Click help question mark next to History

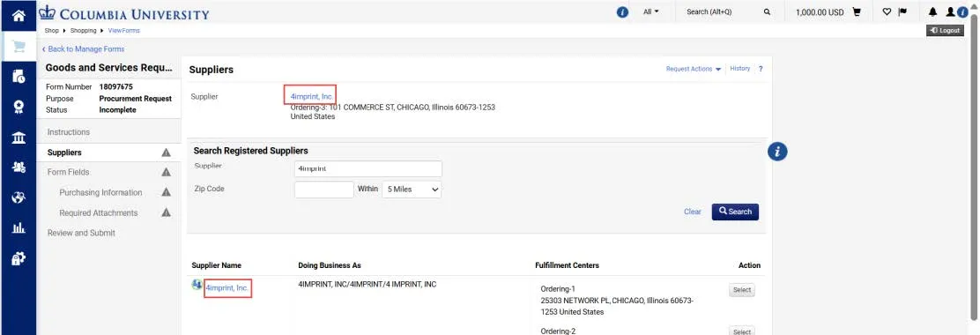pos(761,70)
